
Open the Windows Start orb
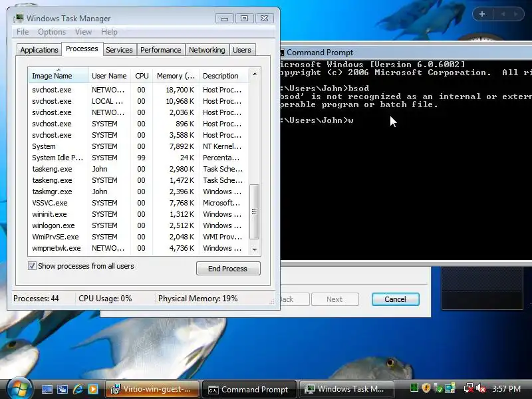(19, 389)
